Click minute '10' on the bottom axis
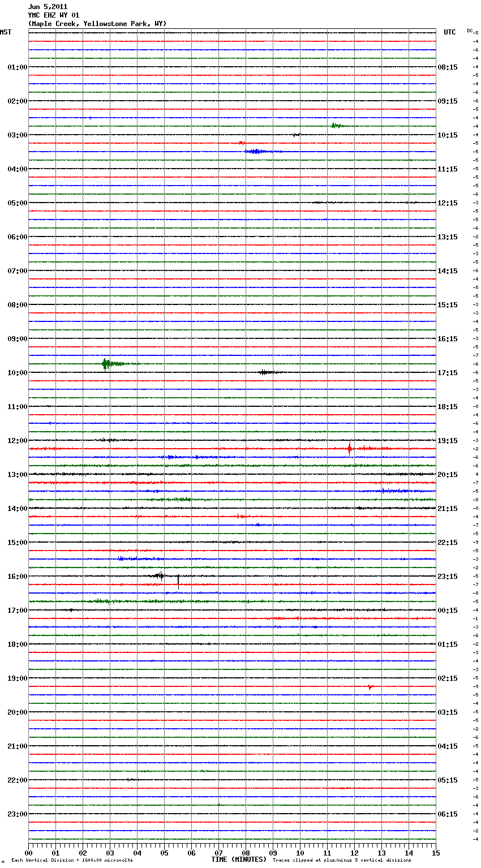481x868 pixels. point(300,853)
